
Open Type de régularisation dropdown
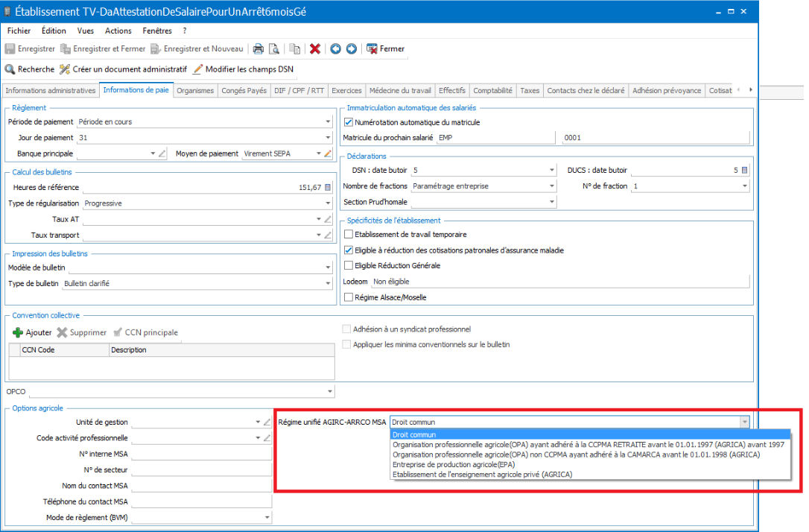pyautogui.click(x=328, y=203)
